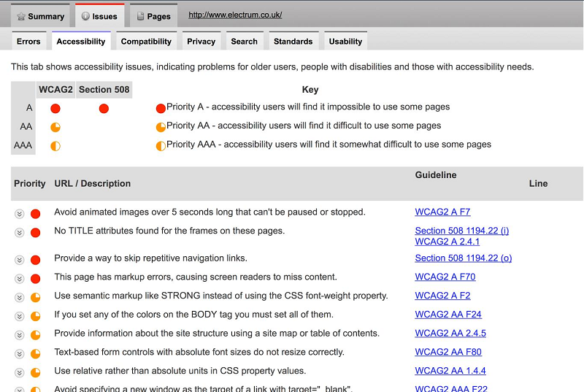Select the Accessibility sub-tab
Viewport: 584px width, 392px height.
coord(81,42)
